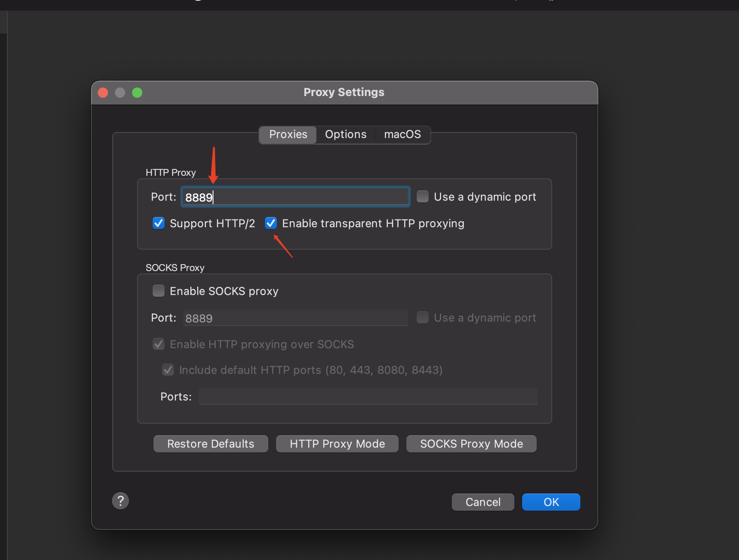Switch to the Options tab

coord(345,135)
